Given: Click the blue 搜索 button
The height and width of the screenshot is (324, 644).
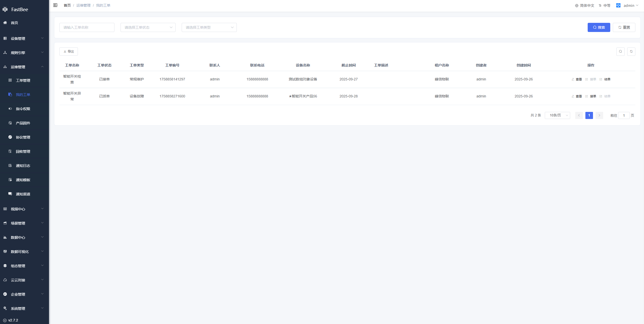Looking at the screenshot, I should (x=599, y=27).
